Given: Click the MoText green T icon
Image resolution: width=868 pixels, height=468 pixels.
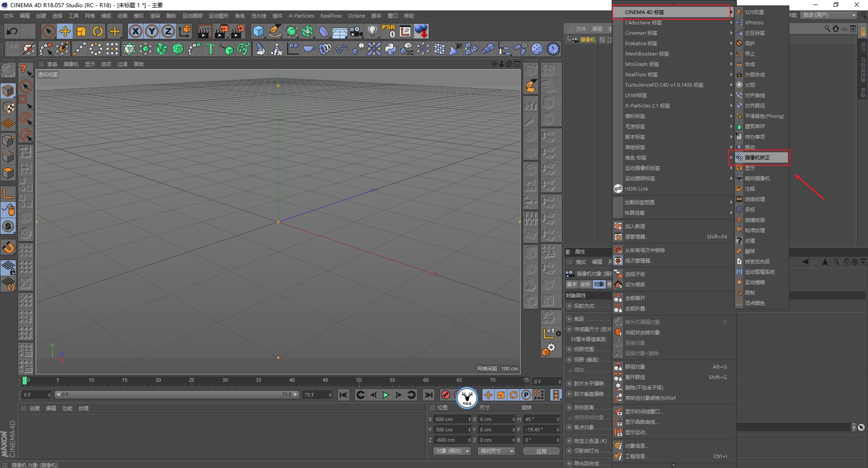Looking at the screenshot, I should click(210, 49).
